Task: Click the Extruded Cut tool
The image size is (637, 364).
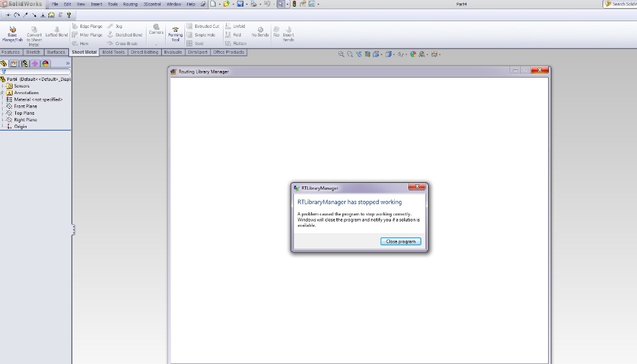Action: [203, 26]
